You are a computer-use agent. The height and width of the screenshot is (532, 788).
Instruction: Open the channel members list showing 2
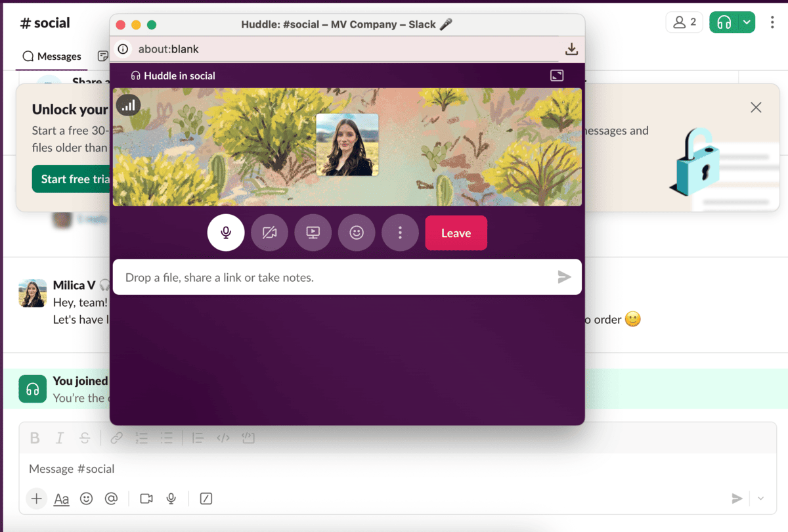684,22
